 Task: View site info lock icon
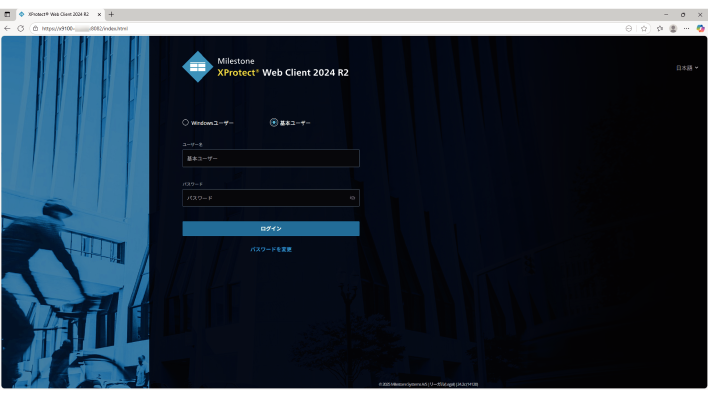[35, 28]
